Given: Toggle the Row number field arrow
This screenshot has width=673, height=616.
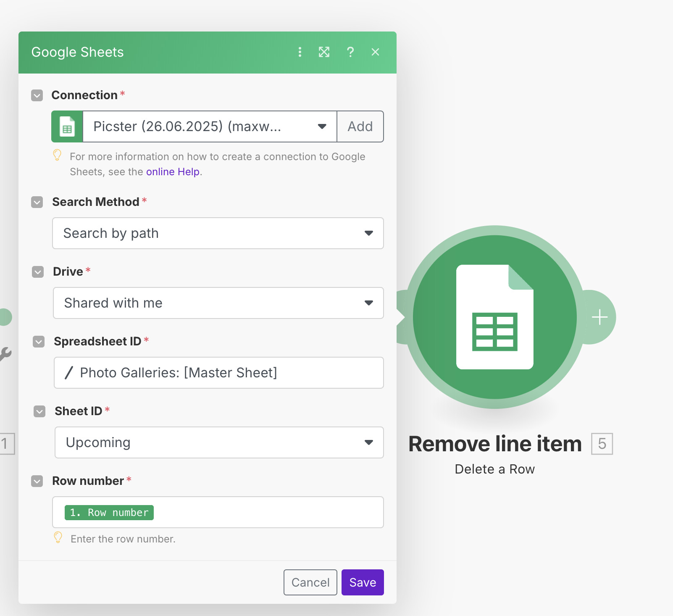Looking at the screenshot, I should 37,481.
